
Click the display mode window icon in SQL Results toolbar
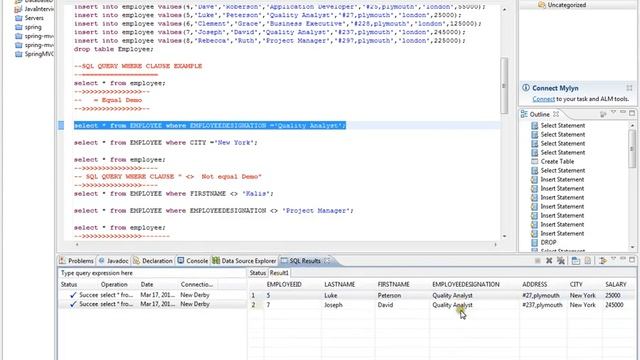pos(576,260)
